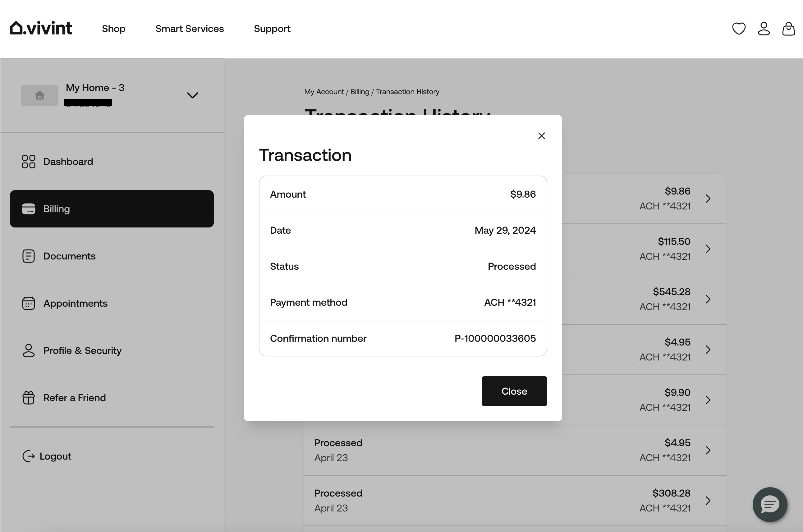Go to Billing in the breadcrumb
Image resolution: width=803 pixels, height=532 pixels.
click(360, 92)
